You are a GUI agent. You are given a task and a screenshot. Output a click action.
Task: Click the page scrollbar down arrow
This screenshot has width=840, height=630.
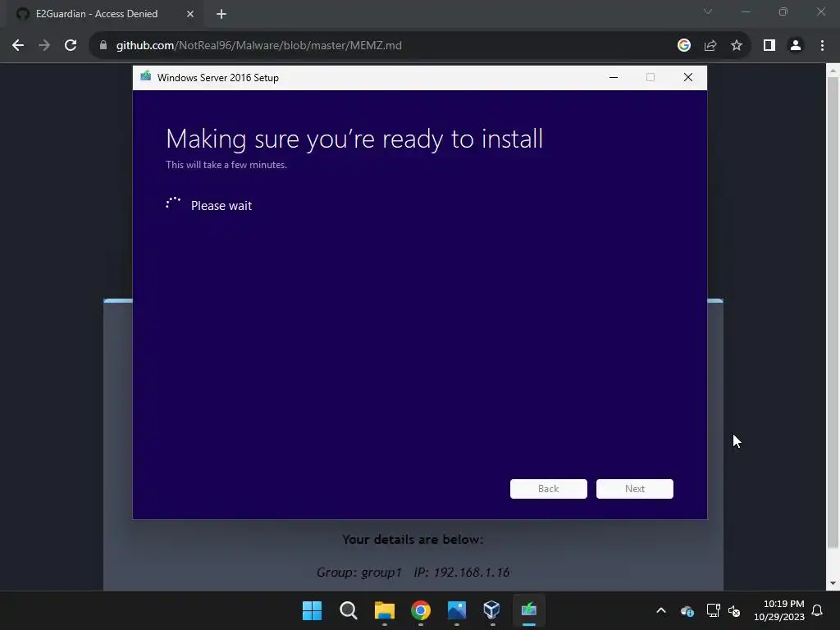pos(833,583)
